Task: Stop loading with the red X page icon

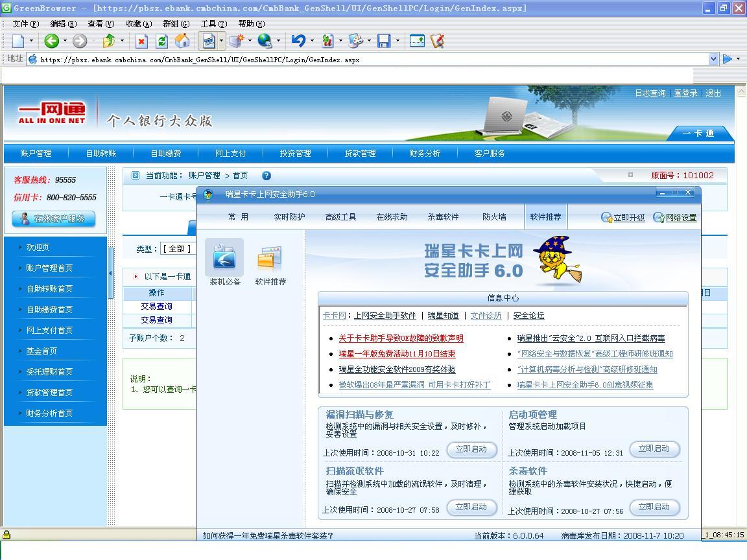Action: coord(141,41)
